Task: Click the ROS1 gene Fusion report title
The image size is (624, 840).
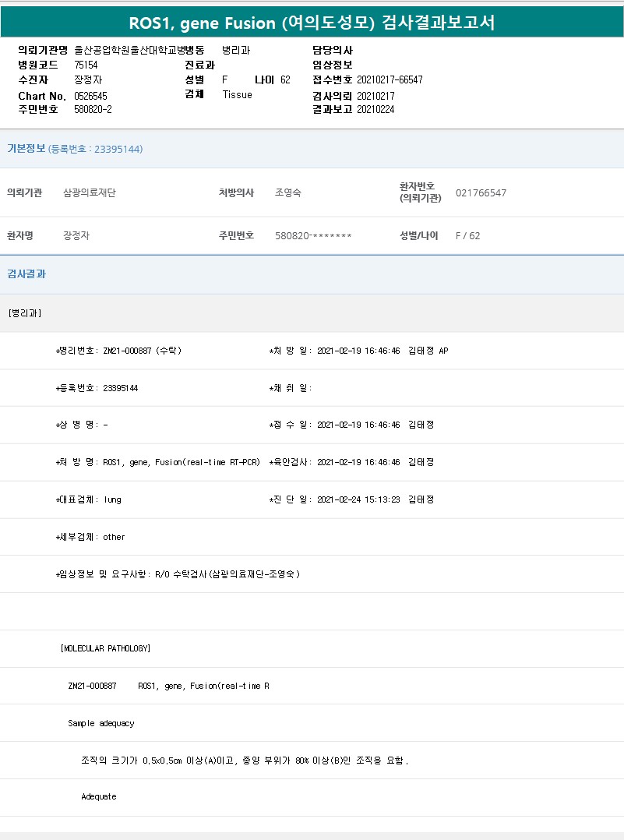Action: tap(312, 23)
